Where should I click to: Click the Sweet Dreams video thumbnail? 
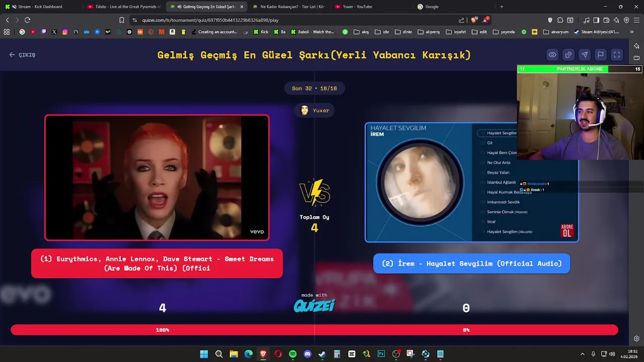[x=157, y=177]
